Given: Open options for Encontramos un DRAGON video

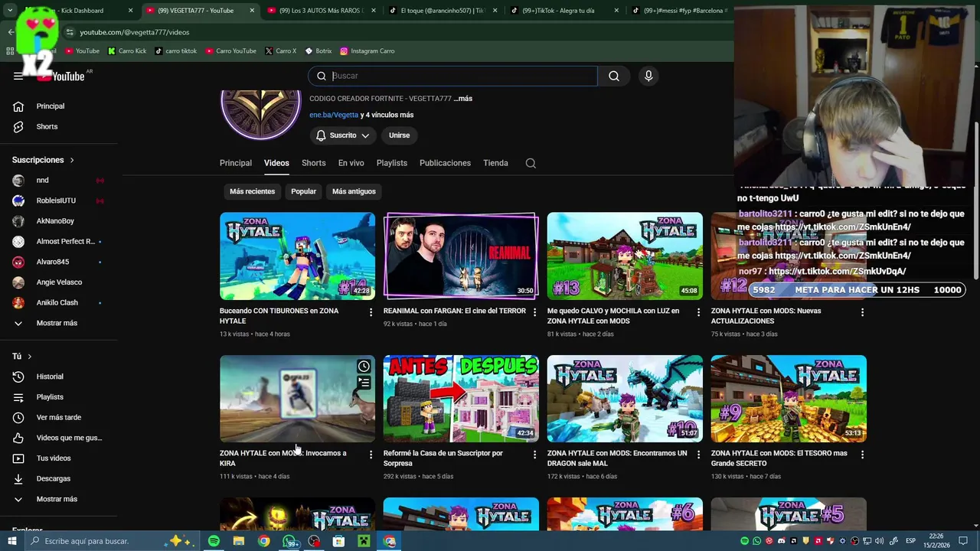Looking at the screenshot, I should (x=698, y=455).
